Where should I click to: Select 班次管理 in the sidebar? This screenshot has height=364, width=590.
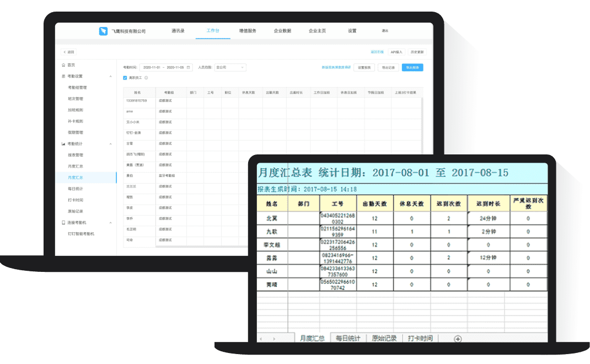click(x=76, y=99)
